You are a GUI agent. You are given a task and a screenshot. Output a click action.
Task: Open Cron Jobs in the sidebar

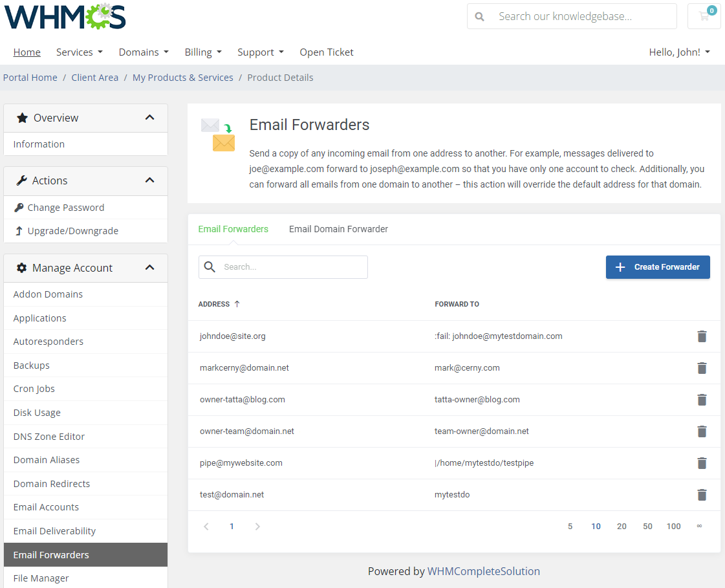[85, 389]
